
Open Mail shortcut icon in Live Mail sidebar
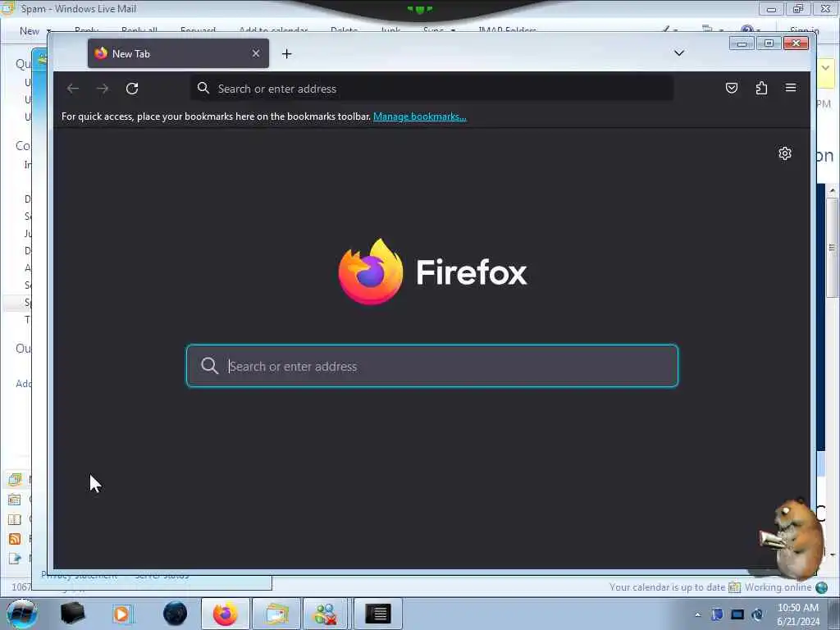click(x=15, y=479)
